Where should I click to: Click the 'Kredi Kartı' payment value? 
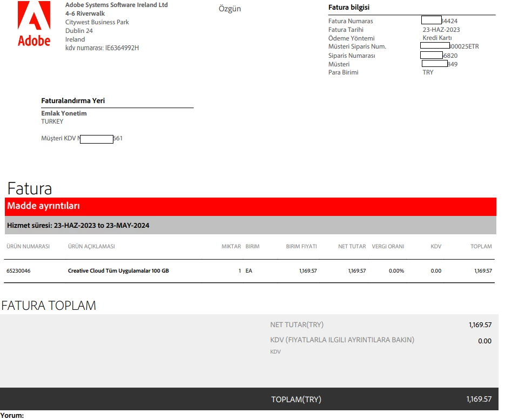click(x=437, y=38)
